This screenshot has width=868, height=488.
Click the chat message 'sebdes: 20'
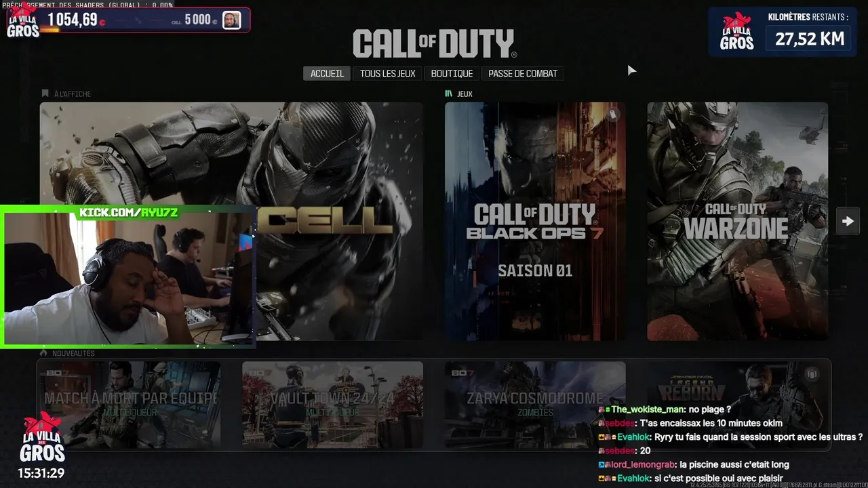[x=625, y=451]
